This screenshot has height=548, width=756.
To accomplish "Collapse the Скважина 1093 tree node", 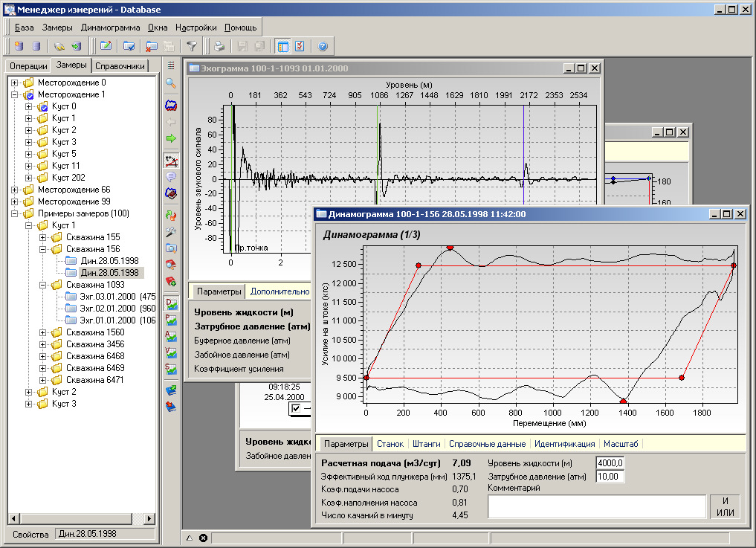I will [43, 285].
